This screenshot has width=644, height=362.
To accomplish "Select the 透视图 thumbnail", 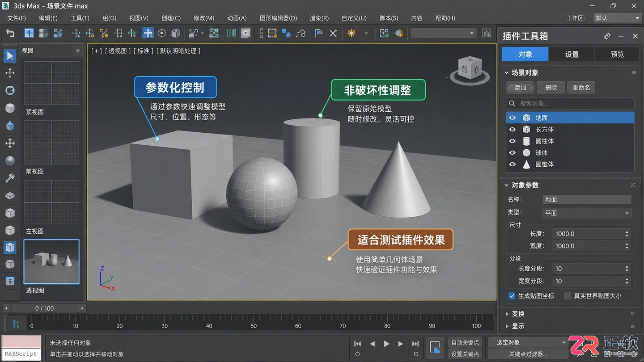I will 51,262.
